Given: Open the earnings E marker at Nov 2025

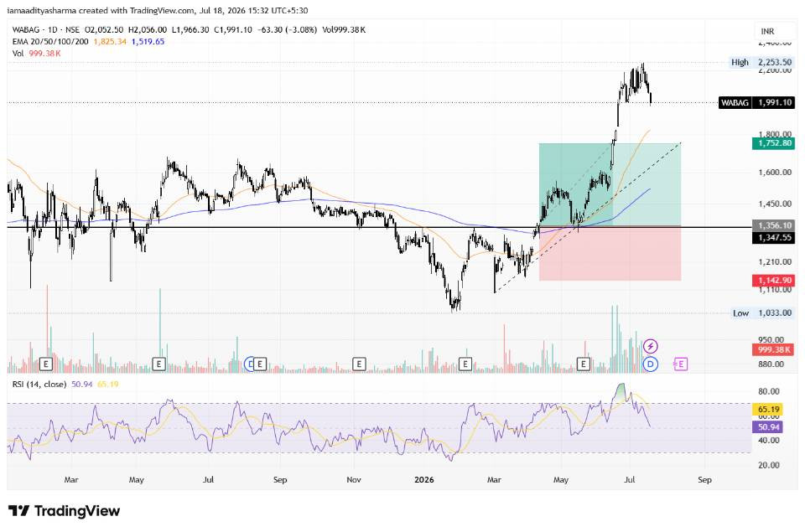Looking at the screenshot, I should point(359,364).
